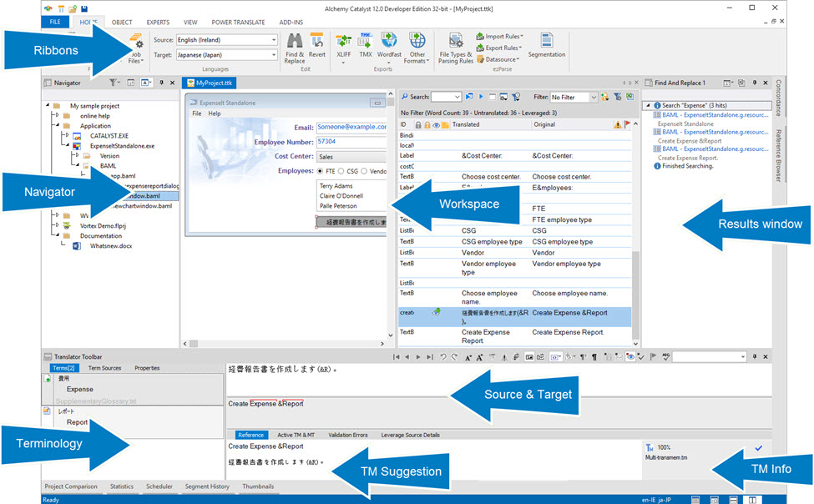This screenshot has width=814, height=504.
Task: Click the green spreadsheet icon beside Filter
Action: pos(629,97)
